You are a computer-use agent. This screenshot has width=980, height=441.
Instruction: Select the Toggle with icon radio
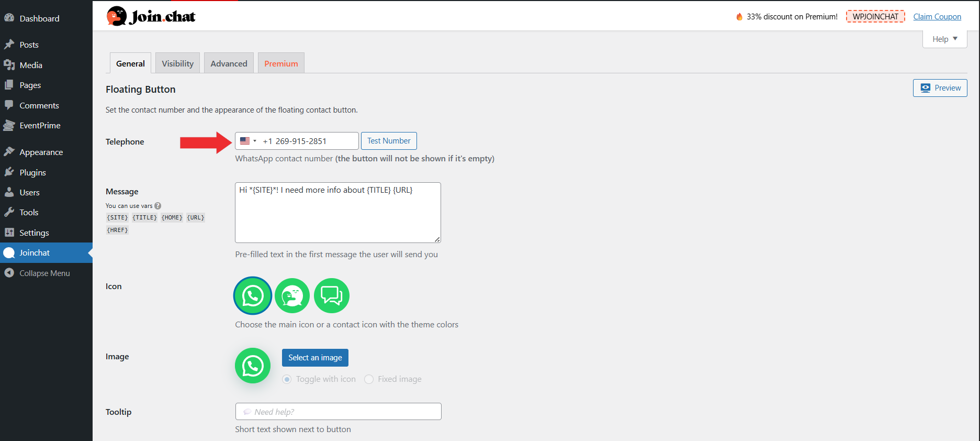[x=287, y=379]
